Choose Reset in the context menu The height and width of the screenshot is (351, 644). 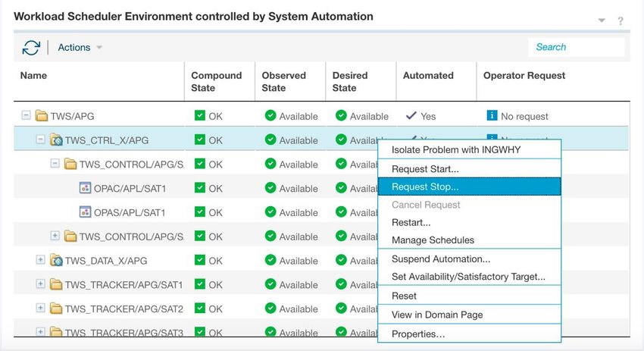469,296
